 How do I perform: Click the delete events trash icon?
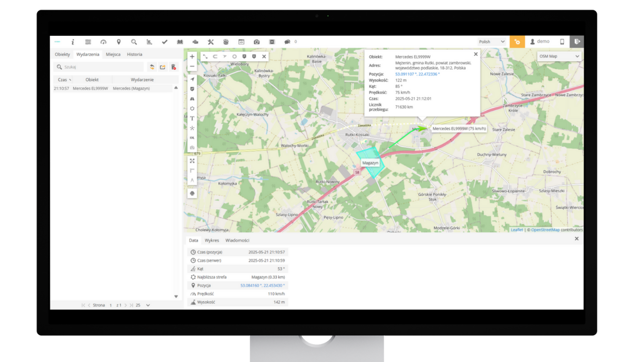[x=173, y=67]
